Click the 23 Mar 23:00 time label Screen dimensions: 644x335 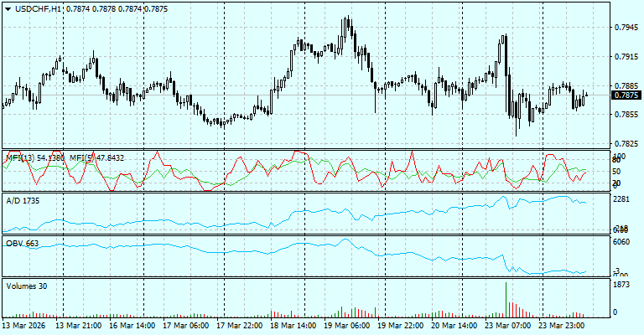[x=562, y=326]
